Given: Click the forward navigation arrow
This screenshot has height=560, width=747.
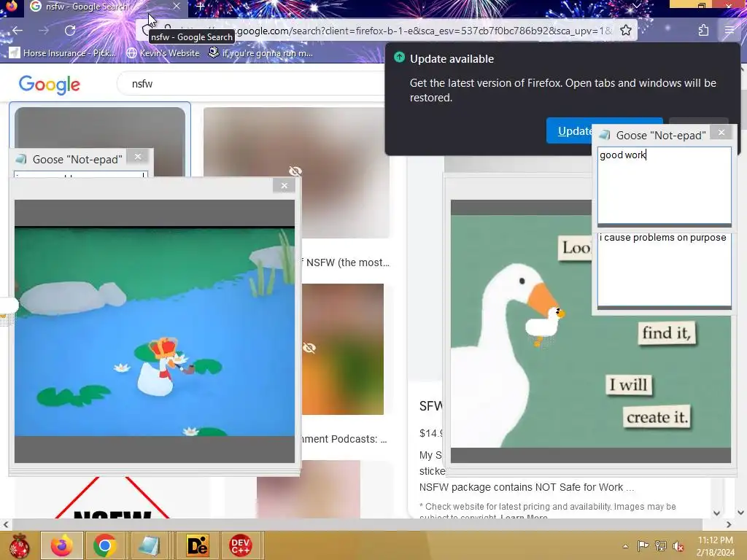Looking at the screenshot, I should 44,31.
